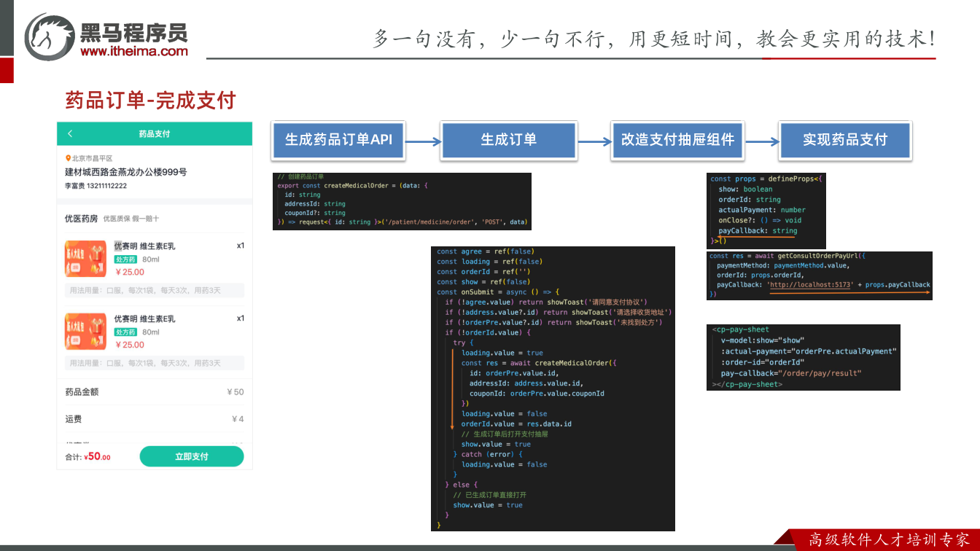The height and width of the screenshot is (551, 980).
Task: Click the 高级软件人才培训专家 footer label
Action: [x=888, y=540]
